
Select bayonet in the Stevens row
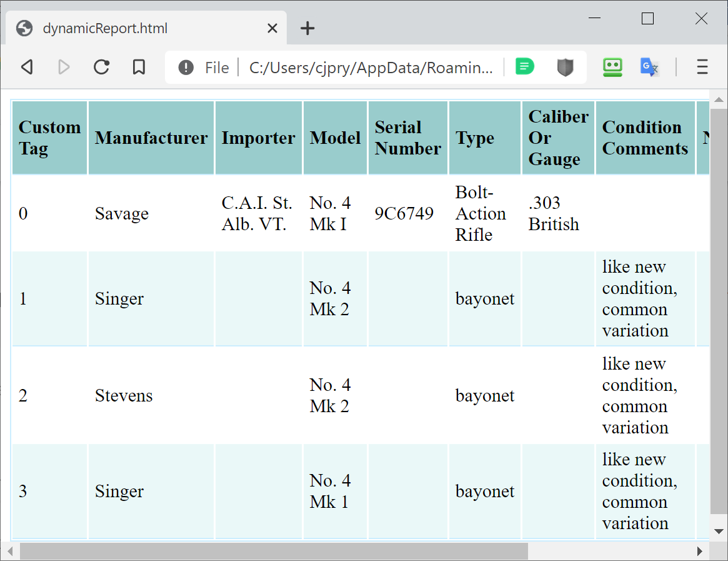pos(485,395)
